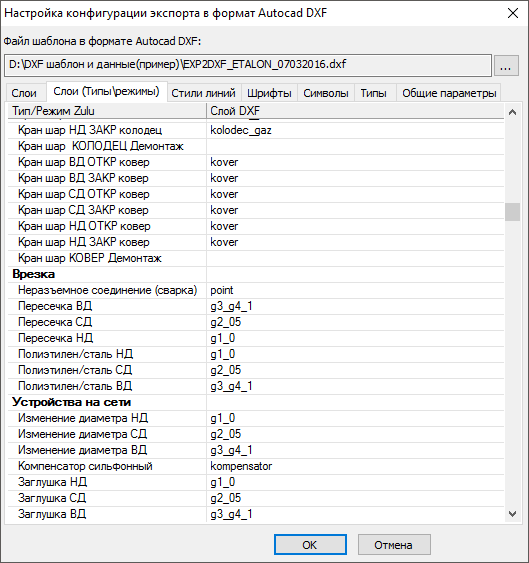
Task: Click DXF layer cell for Пересечка ВД
Action: (x=355, y=306)
